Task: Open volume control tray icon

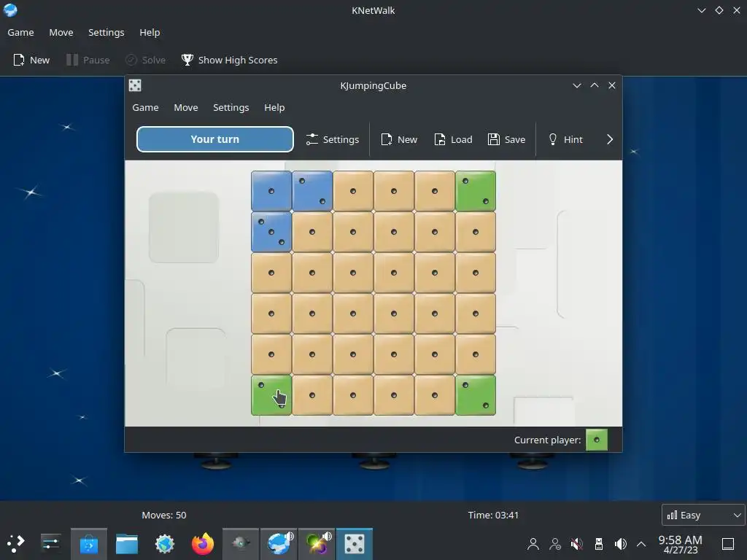Action: [x=620, y=544]
